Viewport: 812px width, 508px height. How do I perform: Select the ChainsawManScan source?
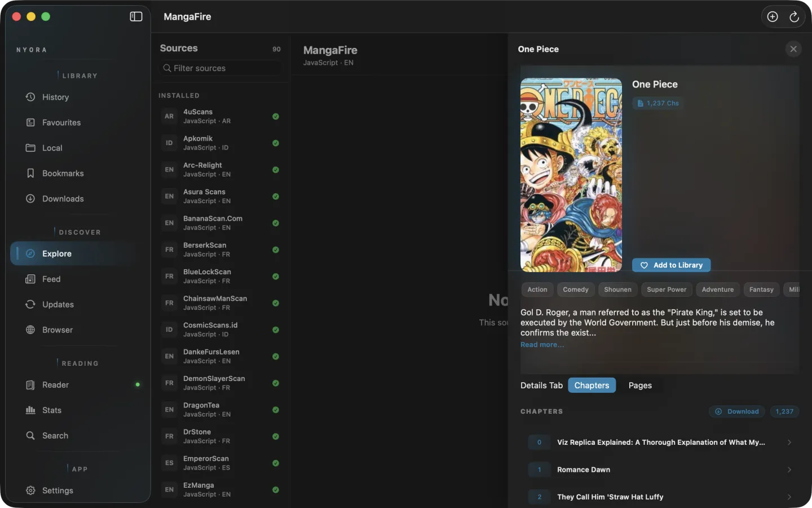[220, 303]
